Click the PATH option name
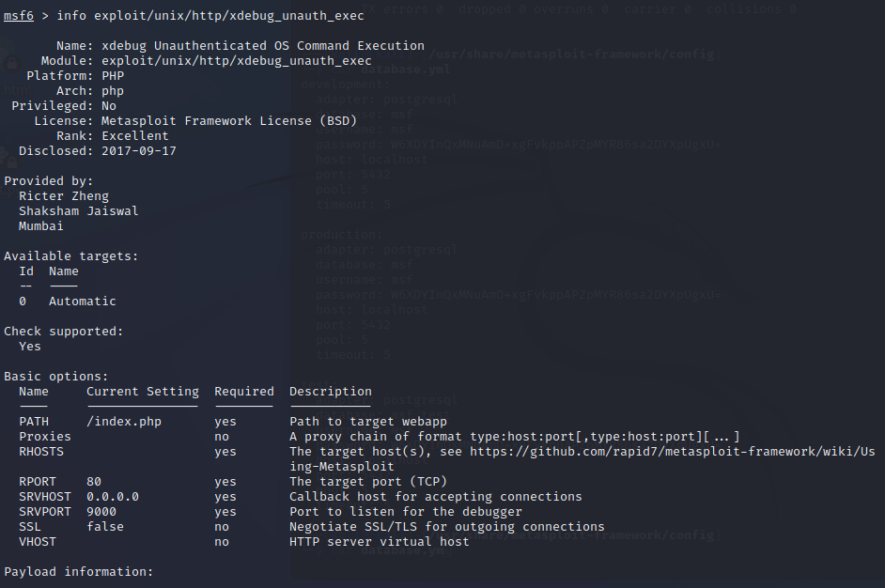 (34, 422)
